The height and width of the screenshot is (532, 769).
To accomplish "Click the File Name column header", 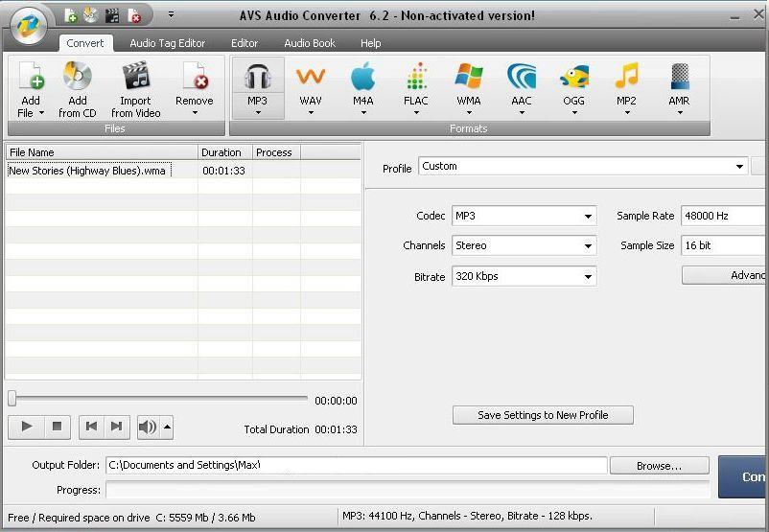I will [102, 152].
